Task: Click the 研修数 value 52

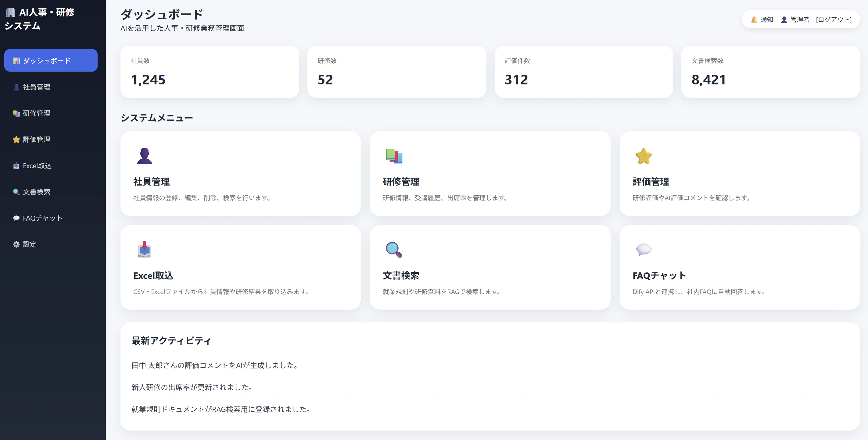Action: pyautogui.click(x=325, y=80)
